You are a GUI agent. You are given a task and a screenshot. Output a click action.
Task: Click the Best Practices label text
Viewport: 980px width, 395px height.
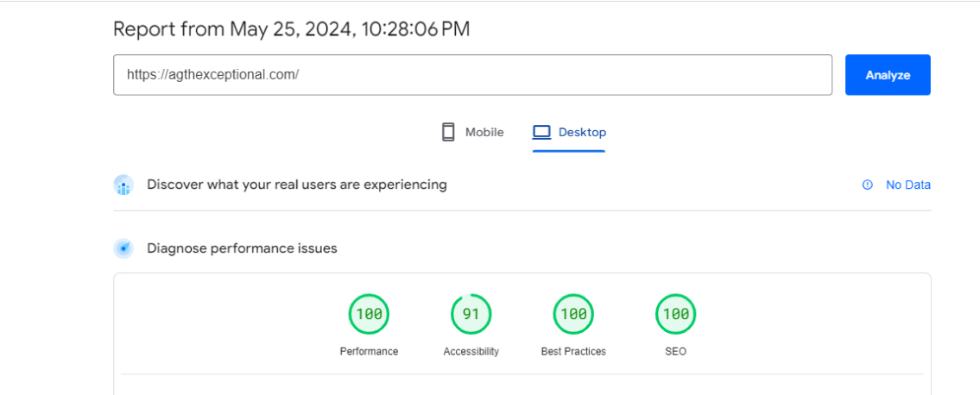[x=573, y=352]
